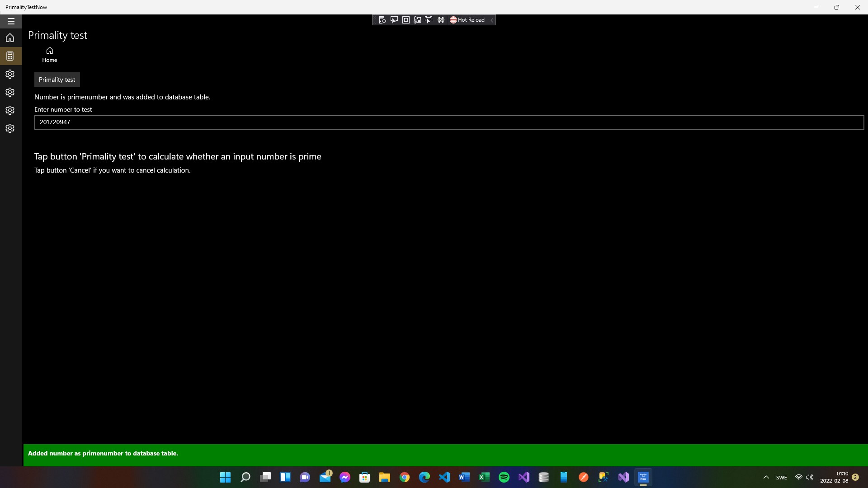Image resolution: width=868 pixels, height=488 pixels.
Task: Toggle Track Focused Element tool
Action: [429, 20]
